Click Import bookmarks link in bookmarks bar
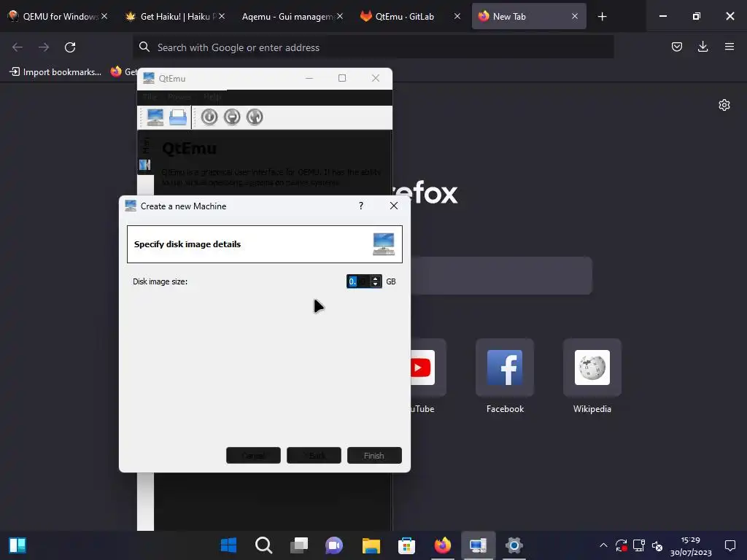The height and width of the screenshot is (560, 747). [x=55, y=72]
